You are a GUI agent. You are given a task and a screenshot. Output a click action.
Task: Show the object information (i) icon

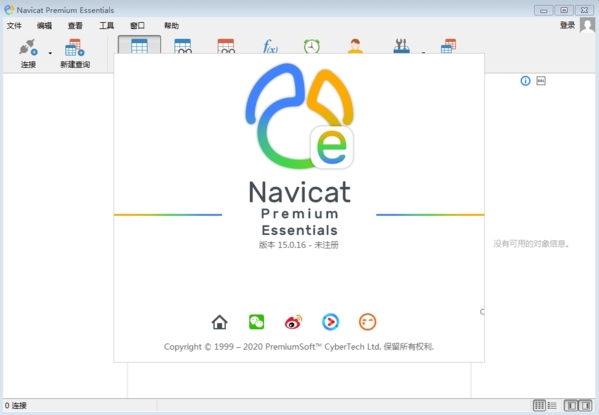[525, 81]
